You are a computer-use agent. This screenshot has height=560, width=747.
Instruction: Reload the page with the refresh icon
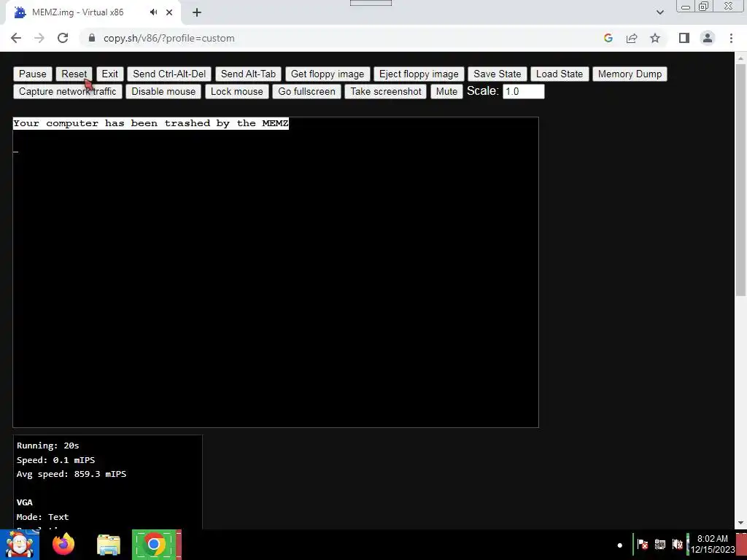click(x=63, y=38)
